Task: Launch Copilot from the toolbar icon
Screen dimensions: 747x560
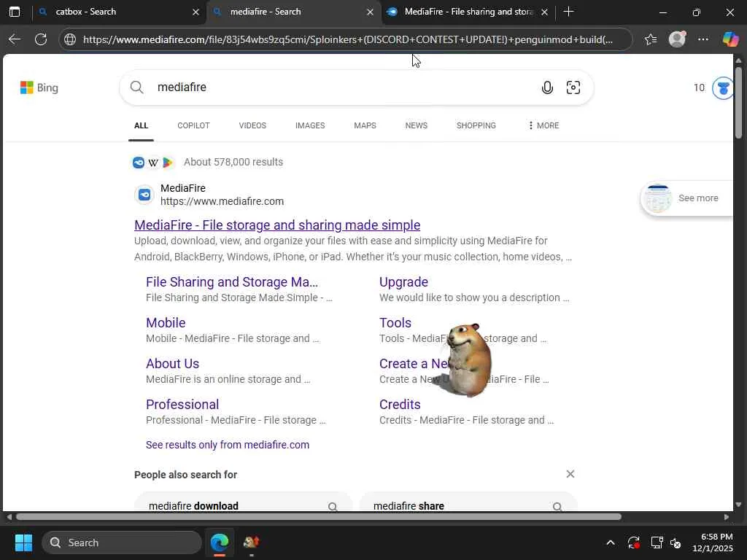Action: tap(730, 39)
